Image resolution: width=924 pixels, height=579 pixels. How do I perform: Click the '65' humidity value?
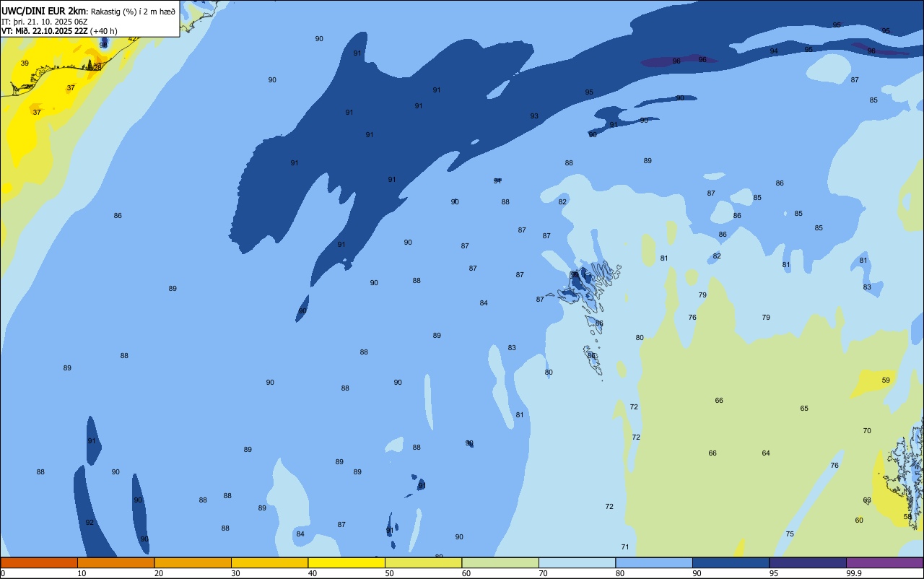coord(804,409)
